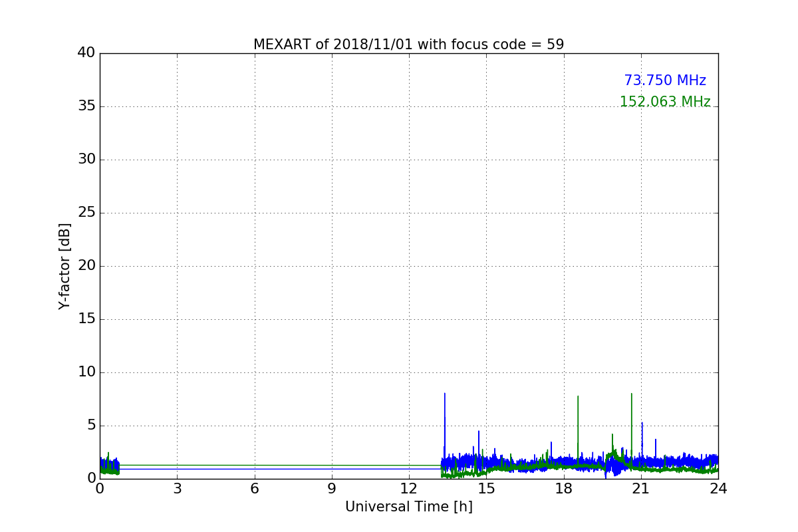Click the tall green spike peak before 21 hours

click(632, 394)
